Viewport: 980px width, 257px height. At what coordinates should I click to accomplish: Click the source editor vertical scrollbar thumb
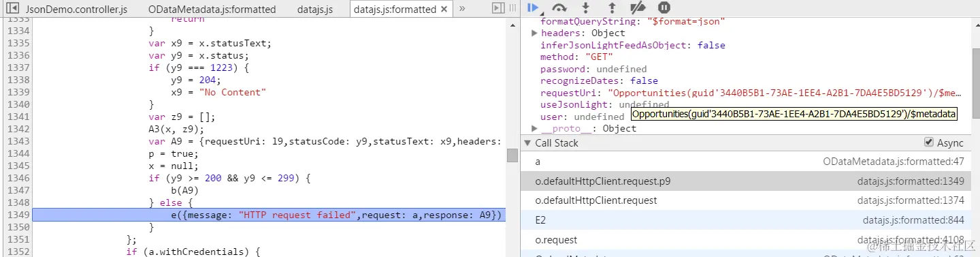click(x=512, y=155)
